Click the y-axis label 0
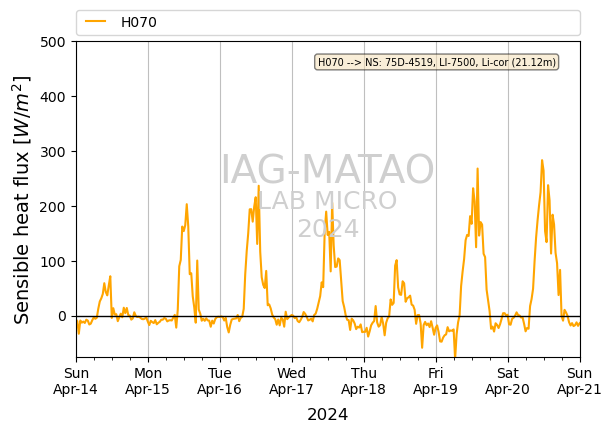The width and height of the screenshot is (612, 433). click(62, 316)
